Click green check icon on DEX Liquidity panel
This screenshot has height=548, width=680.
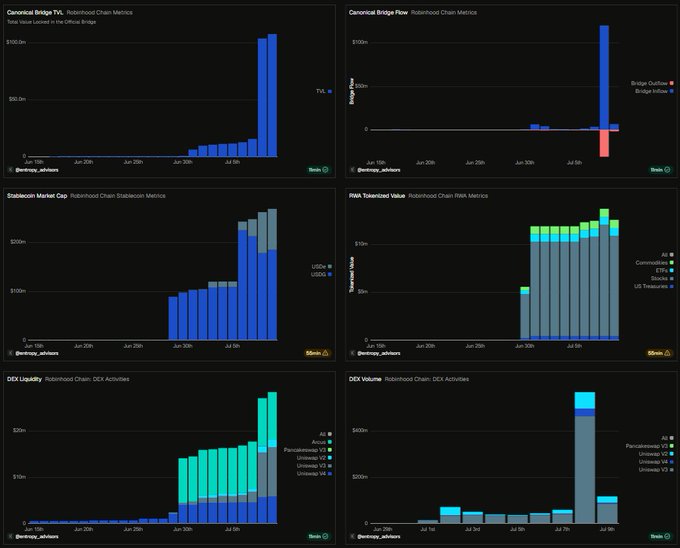[x=325, y=537]
